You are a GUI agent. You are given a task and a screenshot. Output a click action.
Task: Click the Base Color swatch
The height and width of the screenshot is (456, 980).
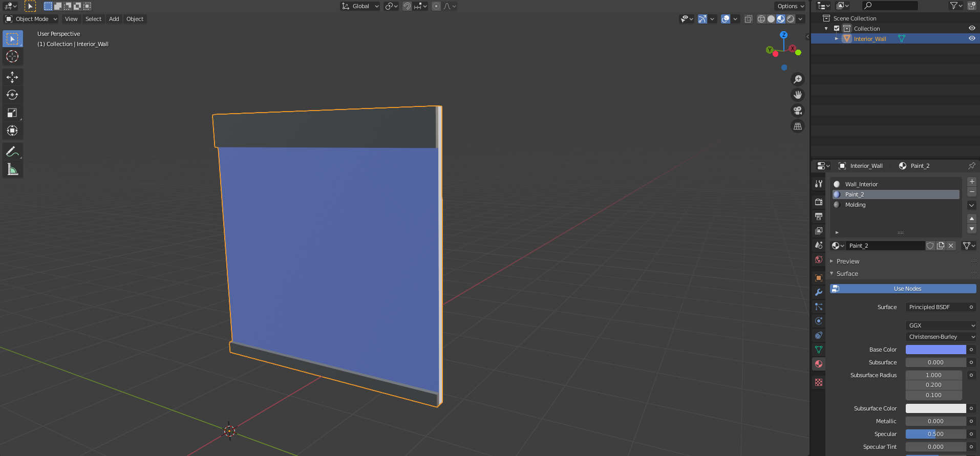(x=935, y=350)
